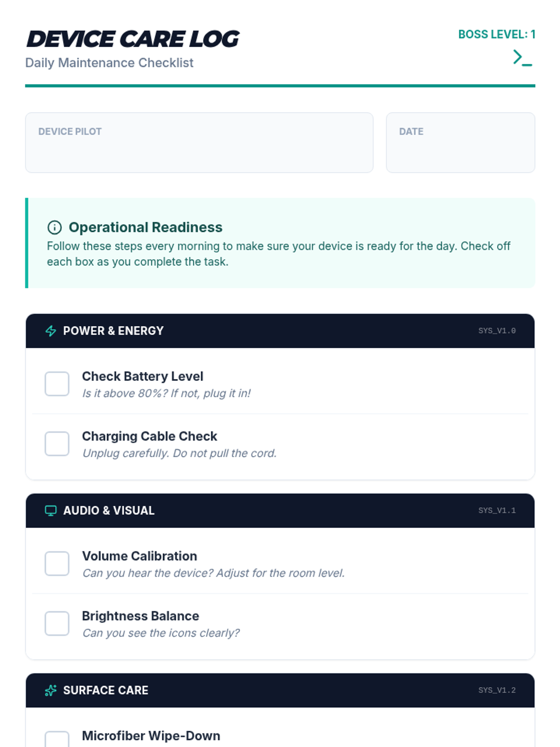Screen dimensions: 560x747
Task: Click the SYS_V1.1 version tag
Action: (x=497, y=511)
